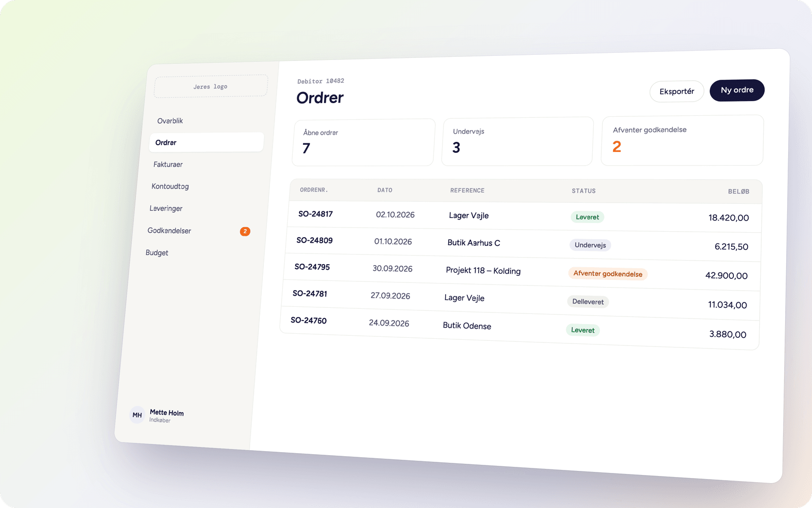Select Ordrer in the sidebar
Screen dimensions: 812x508
click(x=207, y=142)
